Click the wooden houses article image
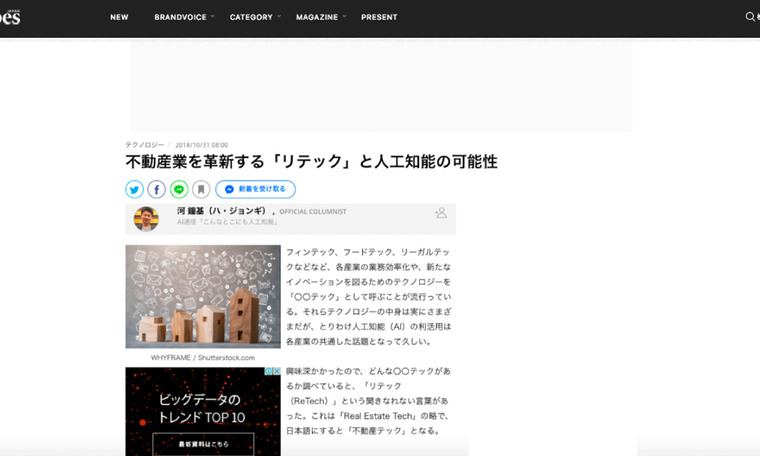Screen dimensions: 760x456 coord(203,297)
